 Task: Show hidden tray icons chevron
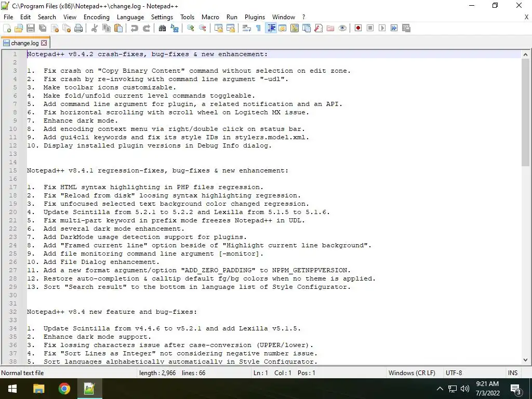(440, 389)
